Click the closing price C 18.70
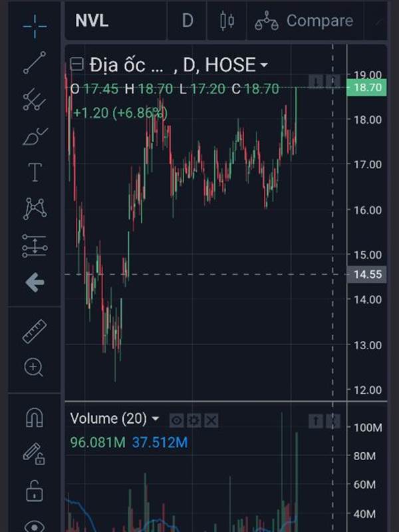 (255, 89)
